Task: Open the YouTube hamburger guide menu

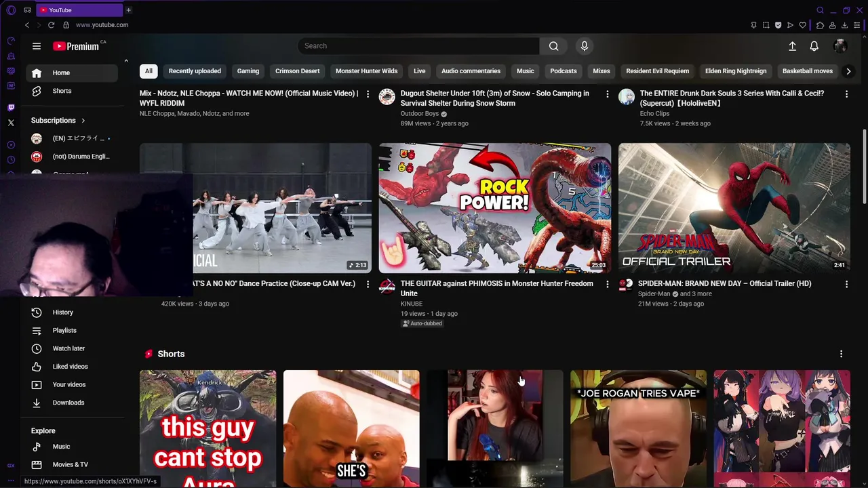Action: pyautogui.click(x=37, y=46)
